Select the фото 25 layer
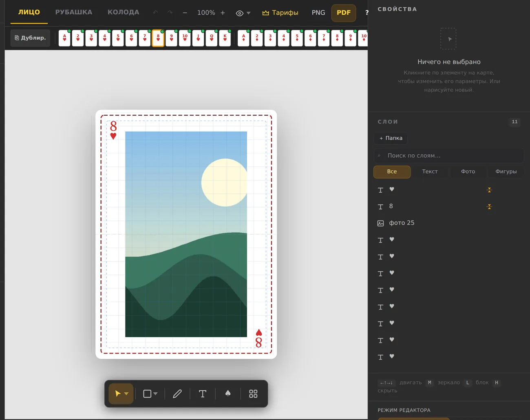This screenshot has width=530, height=420. (x=449, y=223)
